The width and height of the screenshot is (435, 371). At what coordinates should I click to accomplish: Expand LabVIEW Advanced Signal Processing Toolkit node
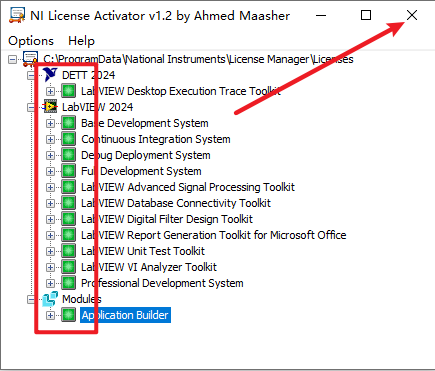pos(50,187)
